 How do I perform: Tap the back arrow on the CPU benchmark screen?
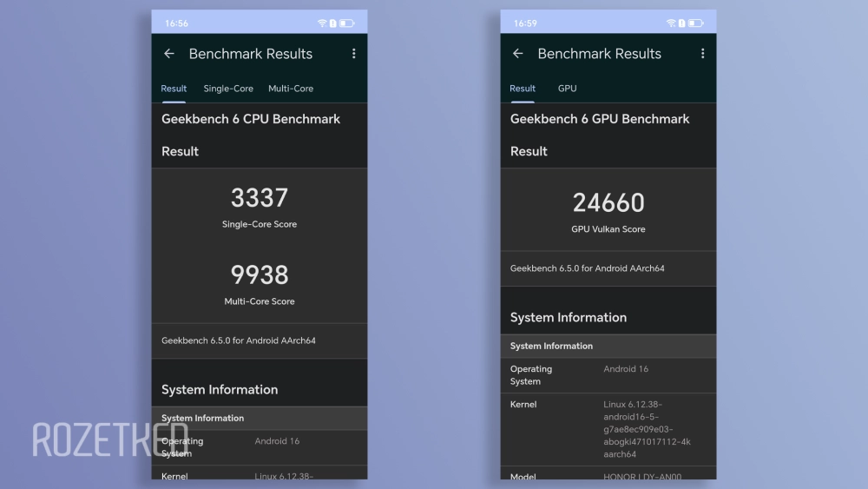click(169, 54)
